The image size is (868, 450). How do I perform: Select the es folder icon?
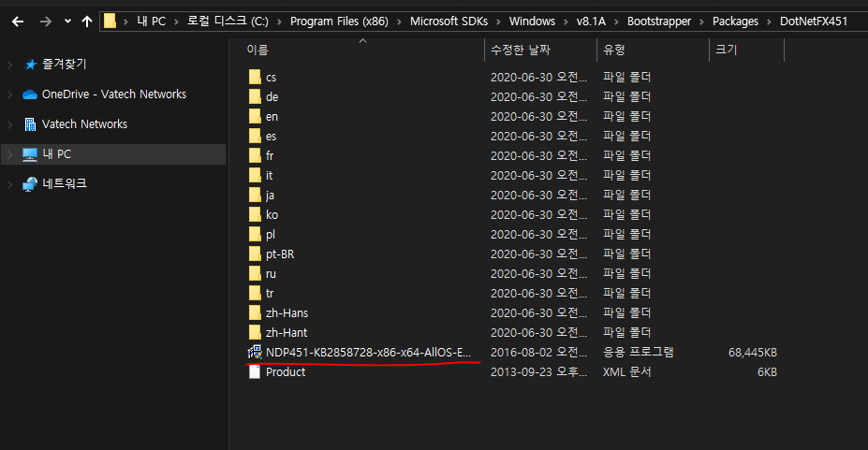pos(255,136)
